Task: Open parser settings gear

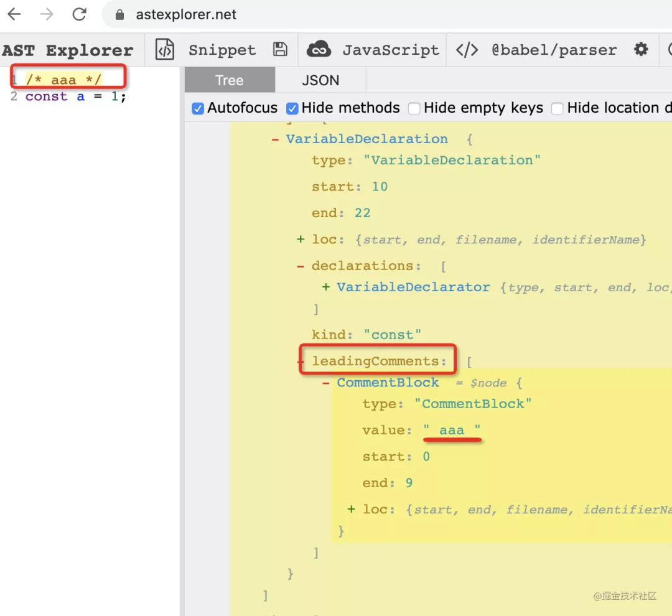Action: click(641, 49)
